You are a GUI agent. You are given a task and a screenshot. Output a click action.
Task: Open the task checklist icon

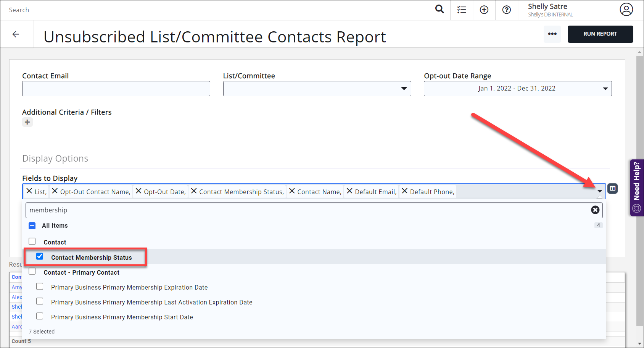tap(462, 10)
